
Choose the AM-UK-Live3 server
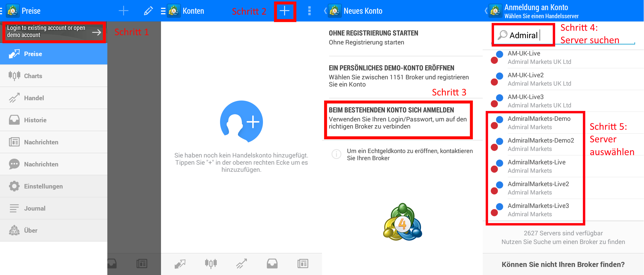[x=563, y=101]
